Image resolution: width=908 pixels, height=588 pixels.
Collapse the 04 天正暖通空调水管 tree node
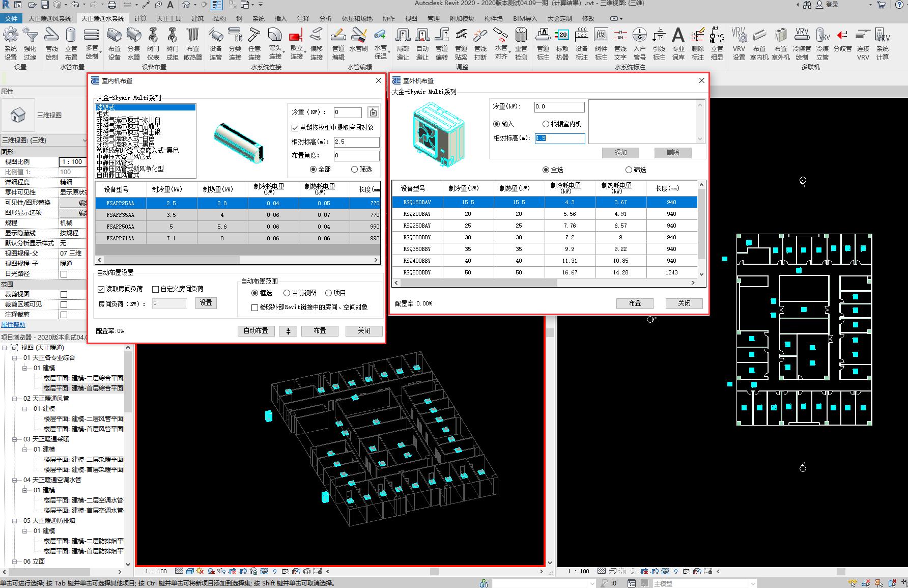[x=15, y=480]
